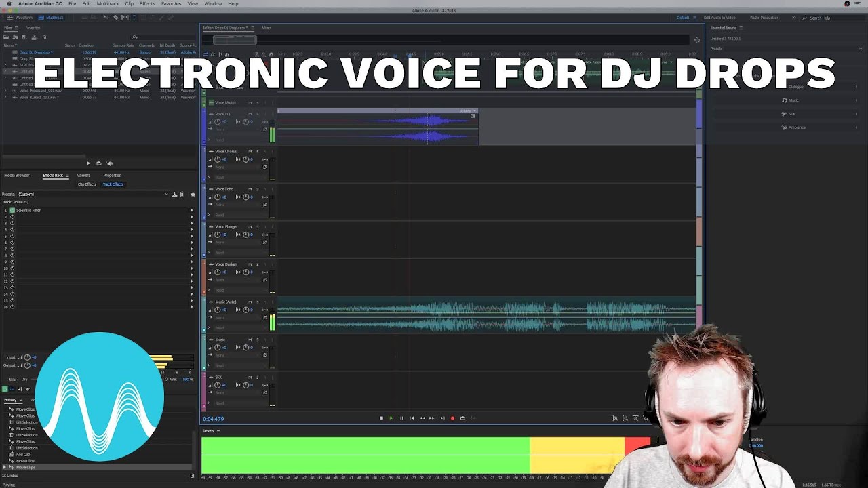
Task: Mute the Voice Echo track
Action: pos(250,189)
